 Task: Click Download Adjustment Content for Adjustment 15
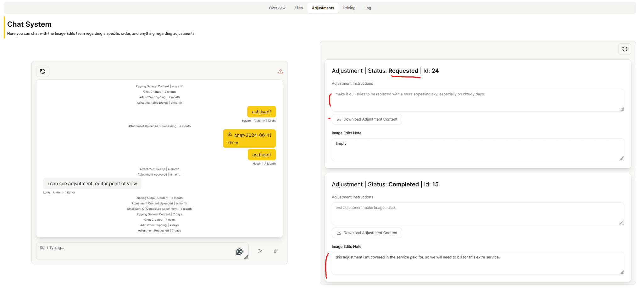coord(367,233)
